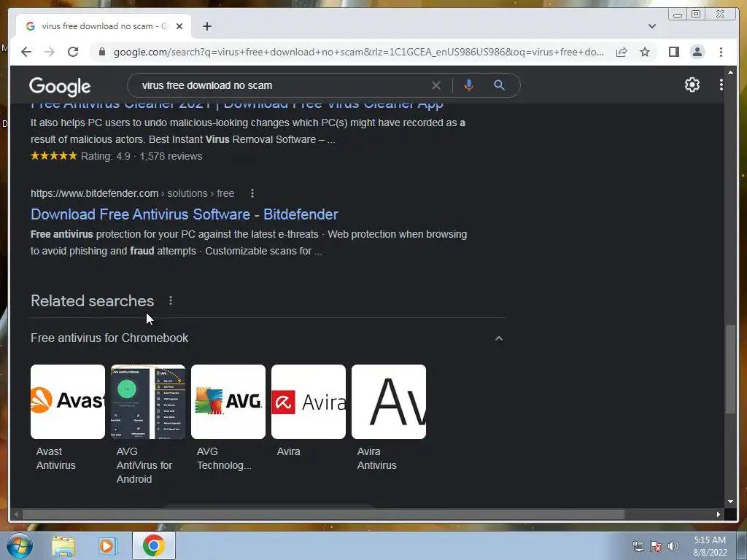The height and width of the screenshot is (560, 747).
Task: Open the Chrome profile avatar
Action: tap(697, 52)
